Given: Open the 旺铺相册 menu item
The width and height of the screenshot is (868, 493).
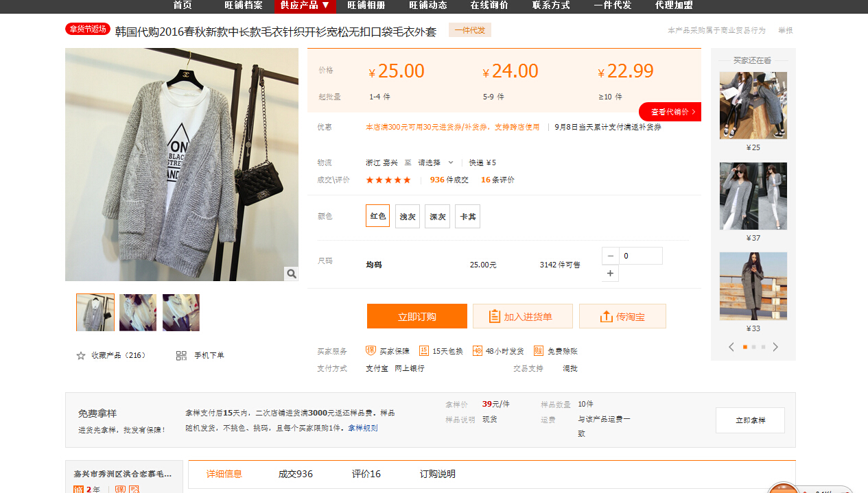Looking at the screenshot, I should pyautogui.click(x=366, y=5).
